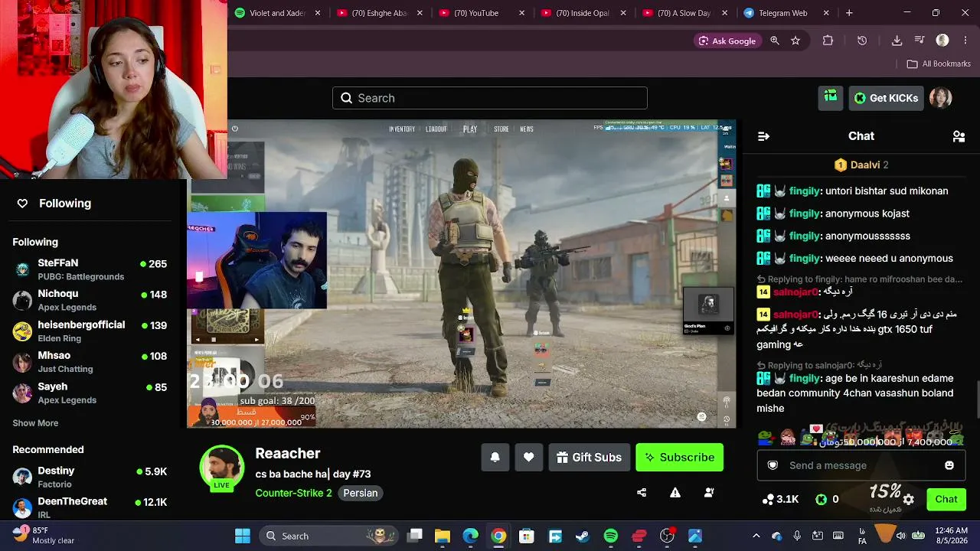The height and width of the screenshot is (551, 980).
Task: Open the green gift icon beside Get KICKs
Action: tap(831, 97)
